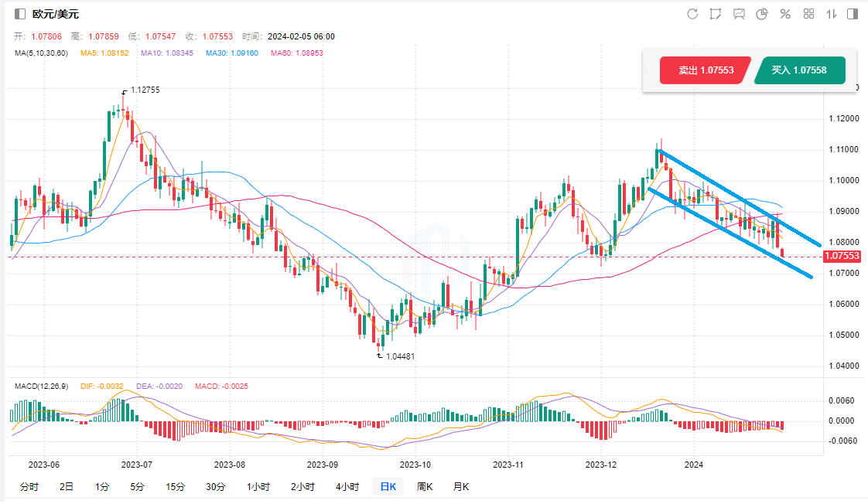This screenshot has width=868, height=504.
Task: Toggle the right sidebar panel icon
Action: tap(853, 14)
